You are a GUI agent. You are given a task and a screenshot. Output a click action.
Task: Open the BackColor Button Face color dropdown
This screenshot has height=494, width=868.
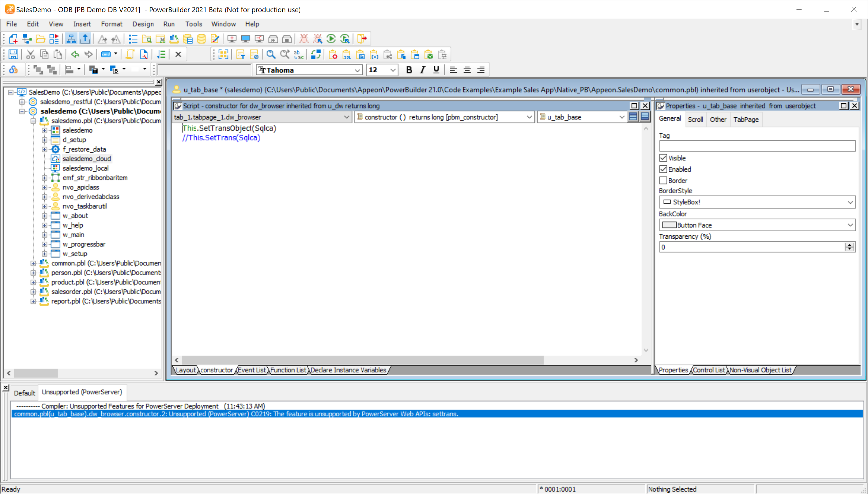click(850, 225)
